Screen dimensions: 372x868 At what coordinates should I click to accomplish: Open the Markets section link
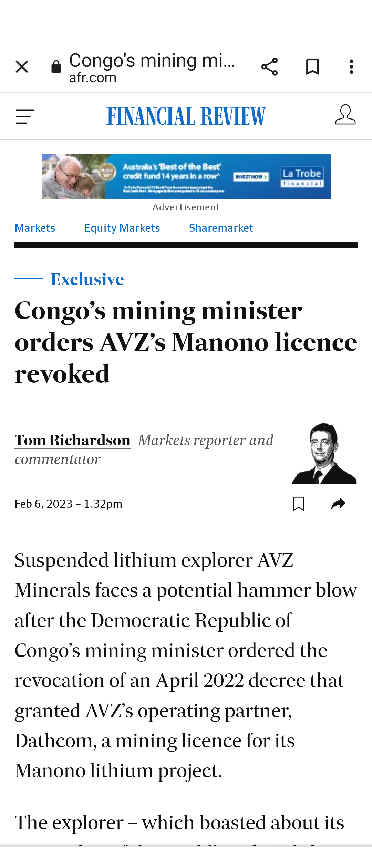tap(35, 228)
